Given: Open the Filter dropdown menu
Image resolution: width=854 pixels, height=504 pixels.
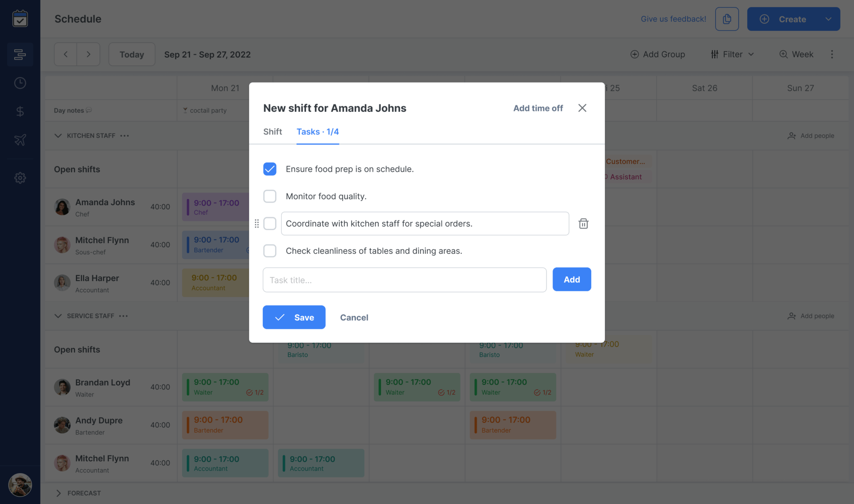Looking at the screenshot, I should click(732, 54).
